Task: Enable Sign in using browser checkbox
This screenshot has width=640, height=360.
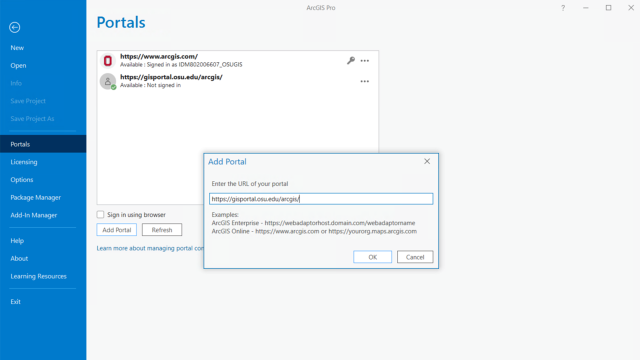Action: click(100, 214)
